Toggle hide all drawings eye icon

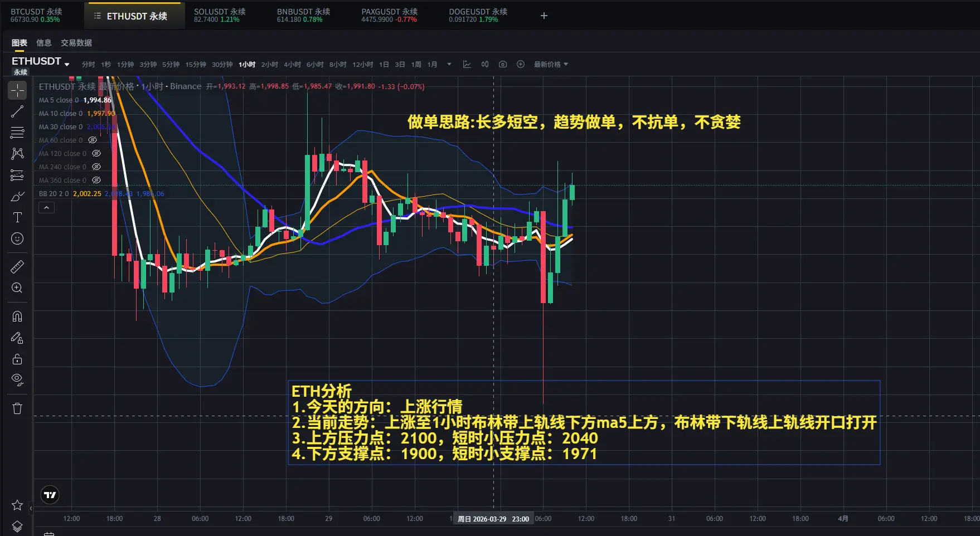coord(17,380)
